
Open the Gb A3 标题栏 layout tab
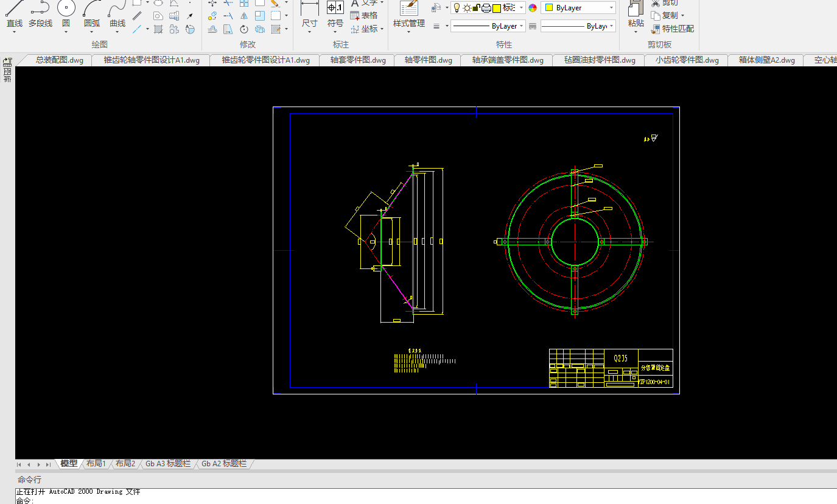coord(168,463)
